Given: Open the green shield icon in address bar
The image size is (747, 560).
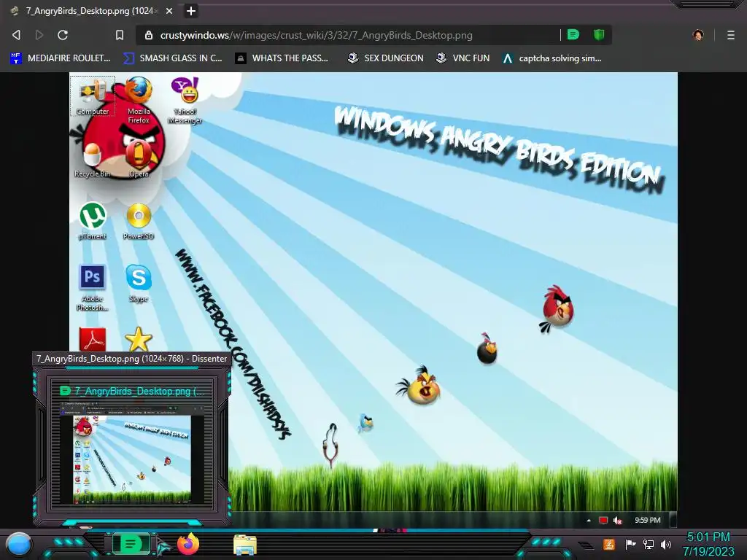Looking at the screenshot, I should click(599, 34).
